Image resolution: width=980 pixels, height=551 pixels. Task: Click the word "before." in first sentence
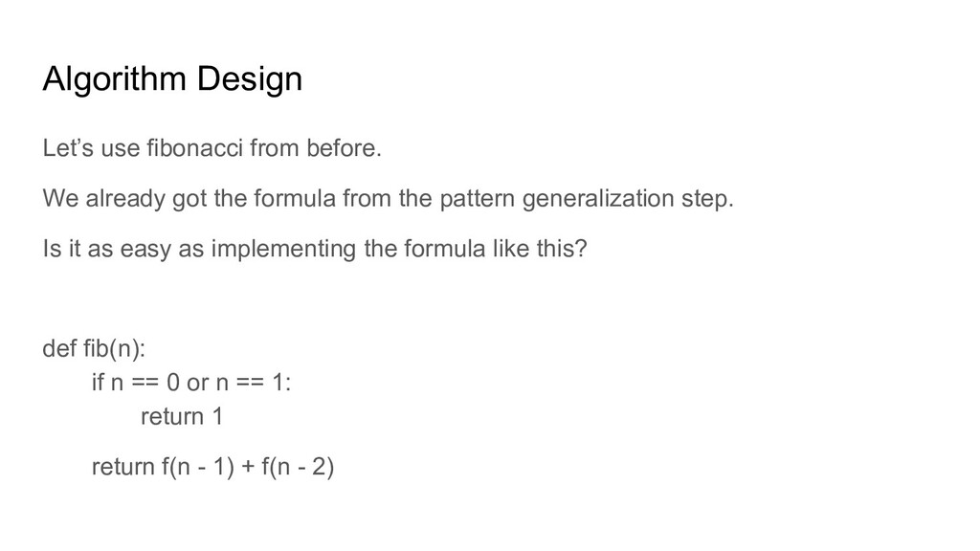click(x=344, y=148)
